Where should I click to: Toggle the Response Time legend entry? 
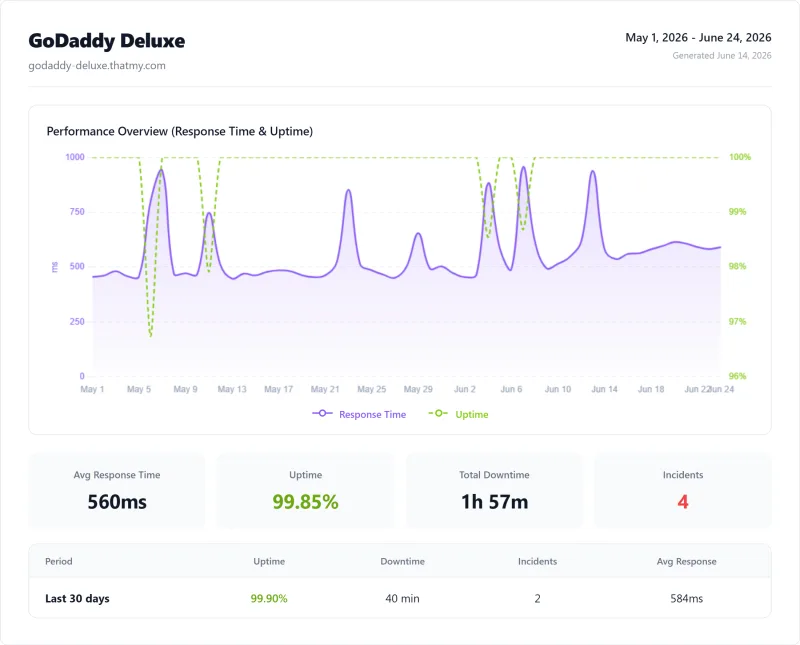click(x=359, y=414)
